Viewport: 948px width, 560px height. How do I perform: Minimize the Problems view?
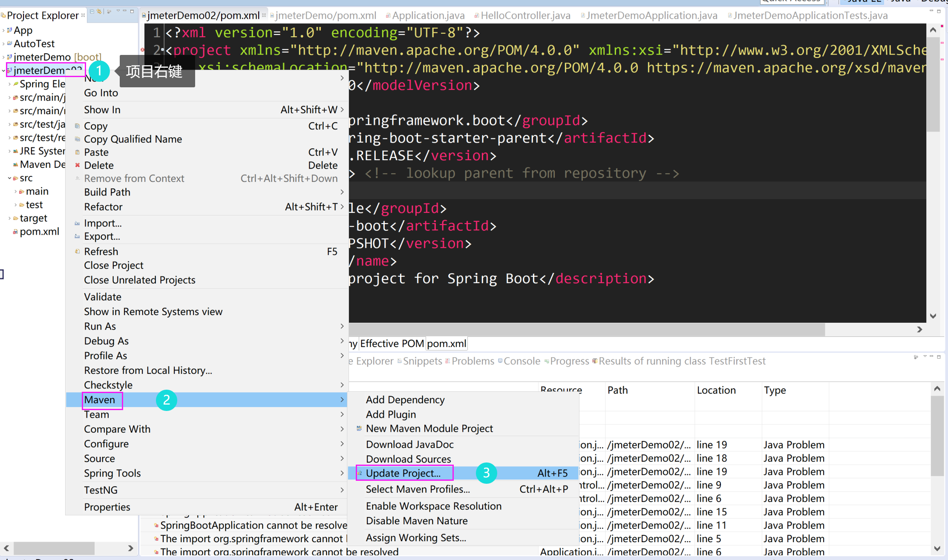[x=931, y=357]
